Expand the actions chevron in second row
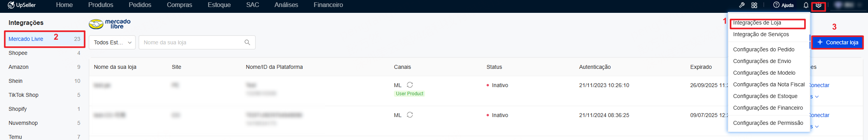This screenshot has height=140, width=868. coord(817,127)
